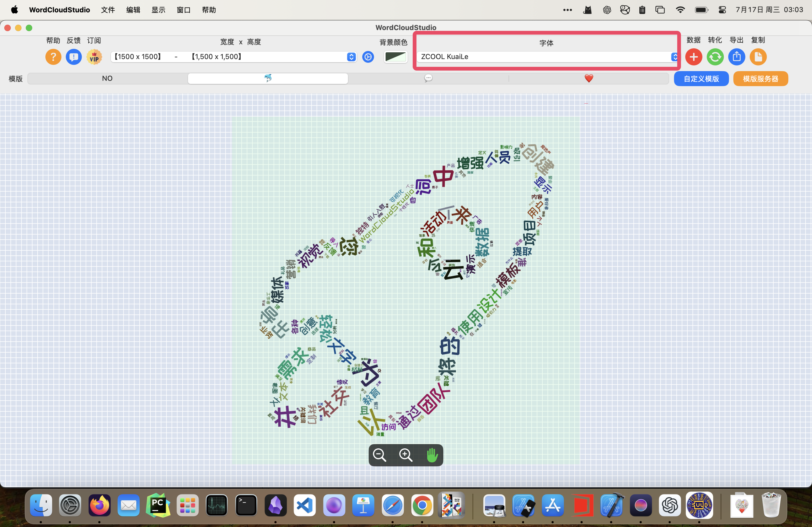Screen dimensions: 812x527
Task: Open the background color swatch
Action: [396, 57]
